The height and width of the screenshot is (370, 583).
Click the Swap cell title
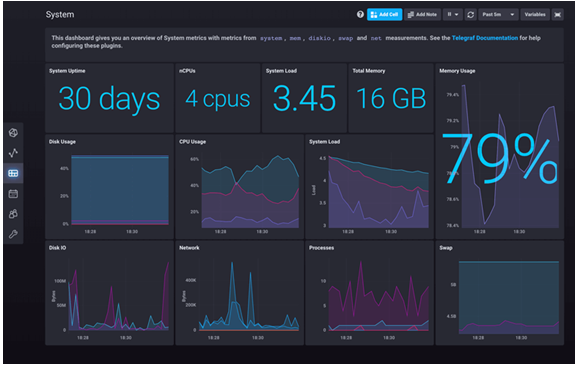point(446,248)
